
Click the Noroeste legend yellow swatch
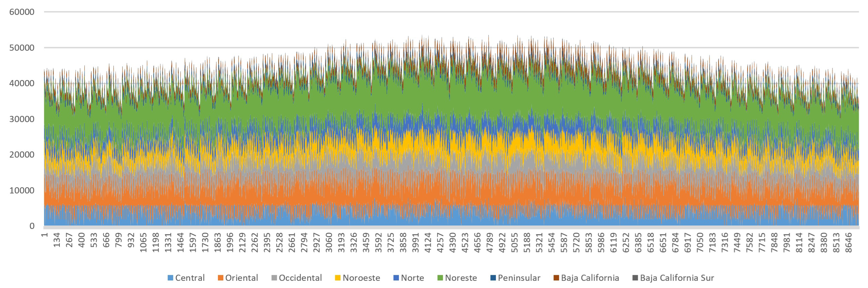[x=338, y=278]
